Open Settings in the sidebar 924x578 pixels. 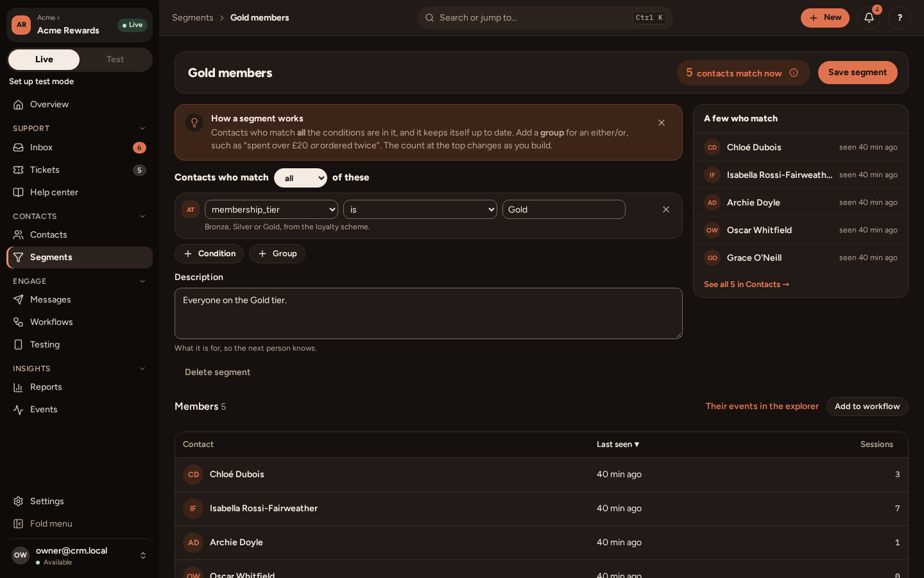(x=80, y=502)
